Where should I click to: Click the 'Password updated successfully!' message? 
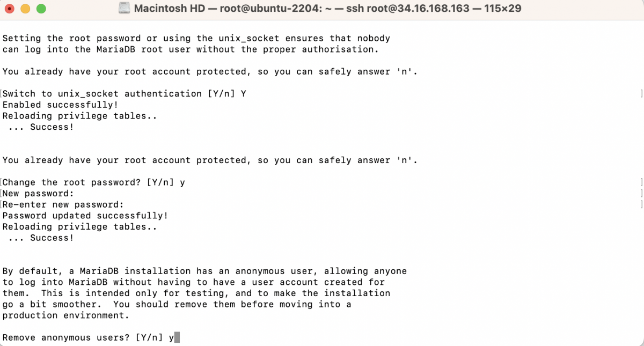pyautogui.click(x=85, y=216)
